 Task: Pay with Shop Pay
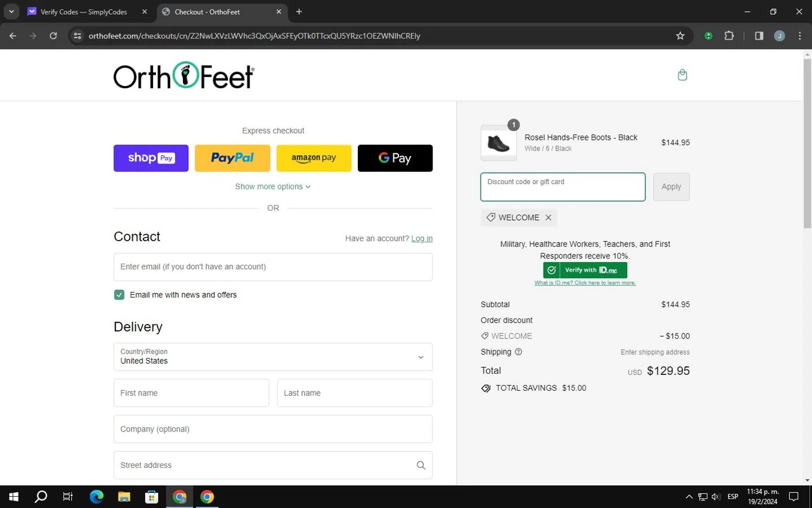(151, 158)
